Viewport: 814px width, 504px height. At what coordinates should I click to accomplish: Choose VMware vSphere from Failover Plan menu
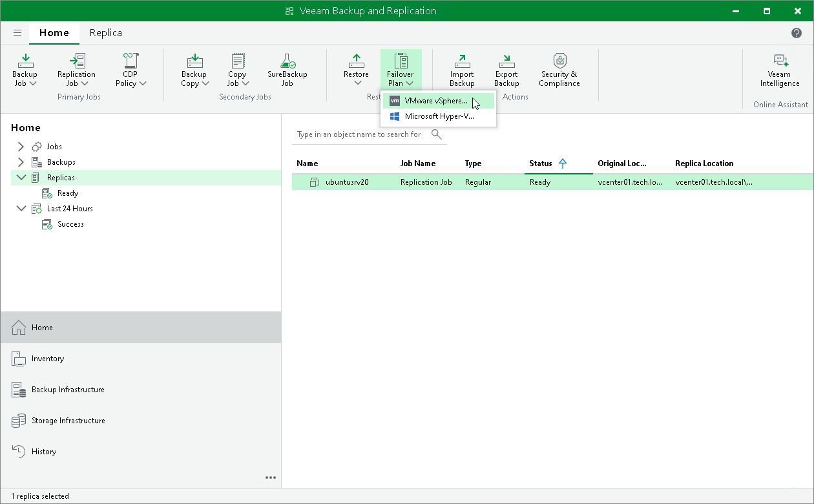pos(439,101)
